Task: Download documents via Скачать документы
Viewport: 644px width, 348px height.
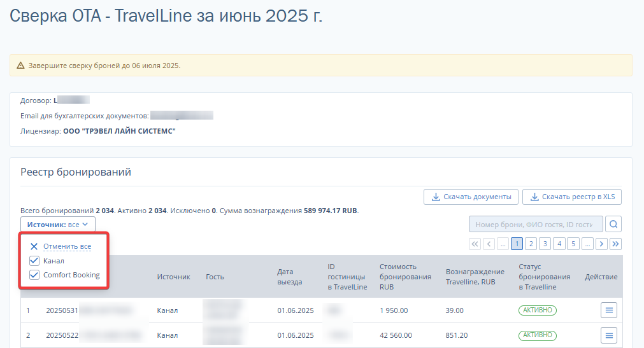Action: click(x=471, y=197)
